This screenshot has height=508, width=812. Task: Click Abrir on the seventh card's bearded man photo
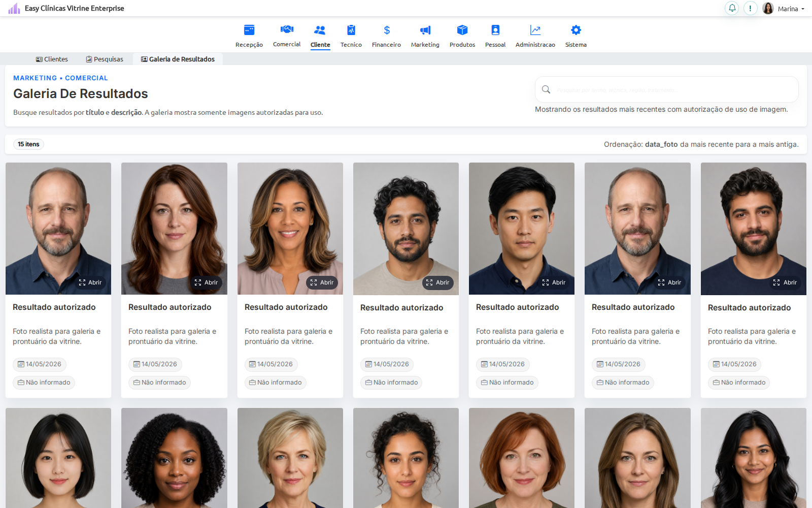[x=785, y=282]
